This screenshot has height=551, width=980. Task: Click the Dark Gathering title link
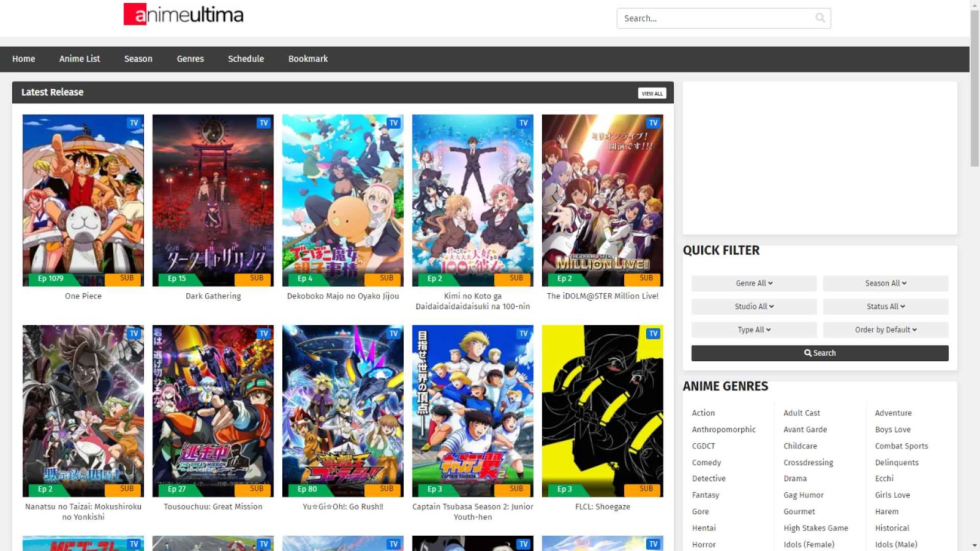click(x=213, y=296)
